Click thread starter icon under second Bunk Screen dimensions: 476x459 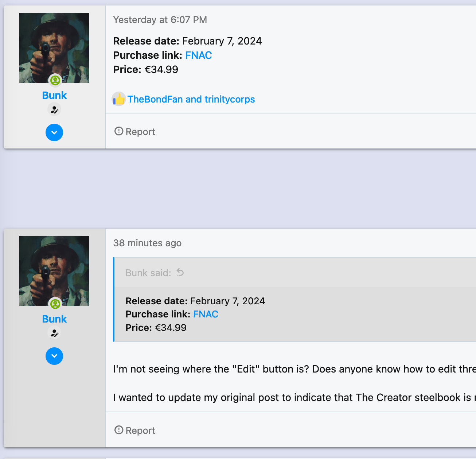pos(54,333)
